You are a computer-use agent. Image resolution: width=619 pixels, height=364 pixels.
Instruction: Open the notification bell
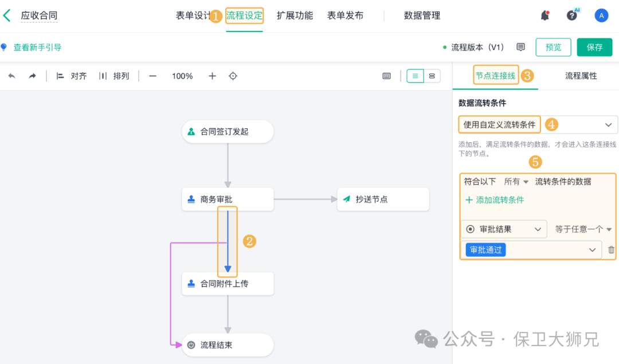point(545,15)
